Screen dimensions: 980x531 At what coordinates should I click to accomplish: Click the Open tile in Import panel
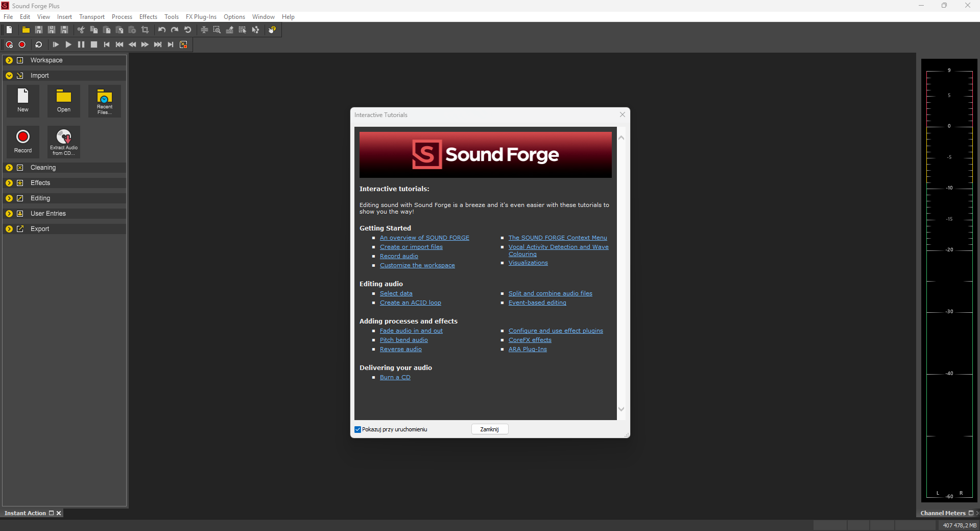[64, 101]
